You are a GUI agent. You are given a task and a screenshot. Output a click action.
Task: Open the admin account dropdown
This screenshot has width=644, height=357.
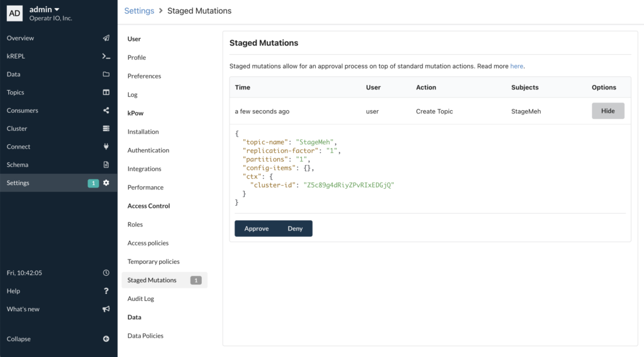[45, 9]
